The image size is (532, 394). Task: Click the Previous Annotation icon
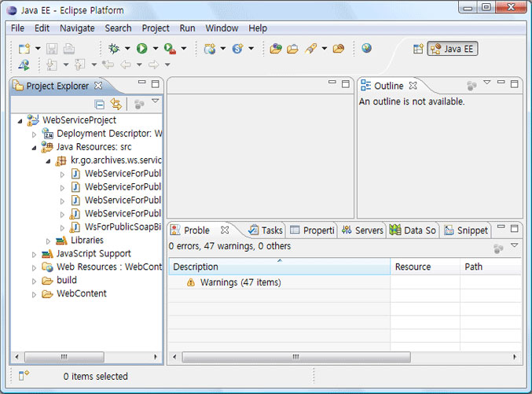pyautogui.click(x=79, y=64)
